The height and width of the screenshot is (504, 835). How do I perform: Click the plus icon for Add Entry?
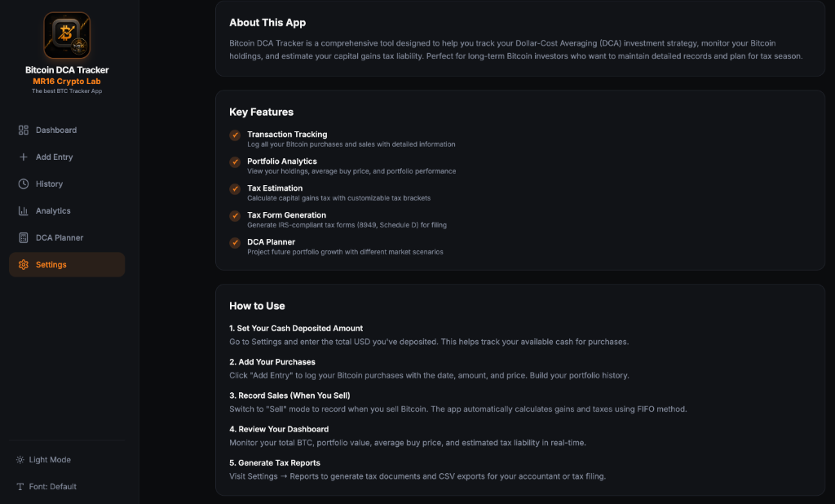(24, 157)
